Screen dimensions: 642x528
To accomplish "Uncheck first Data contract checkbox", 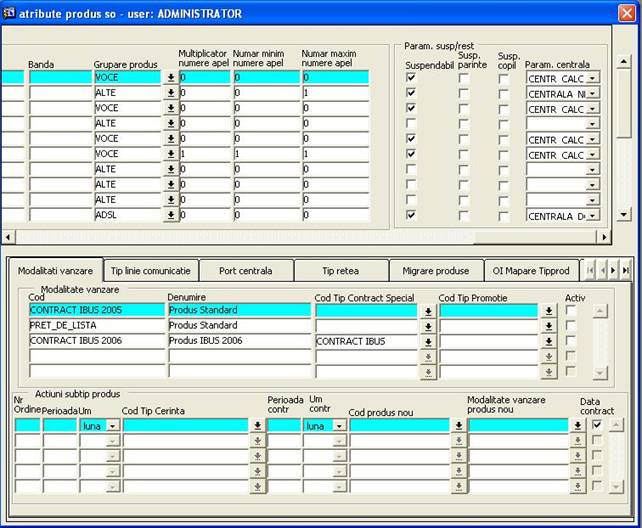I will point(597,425).
